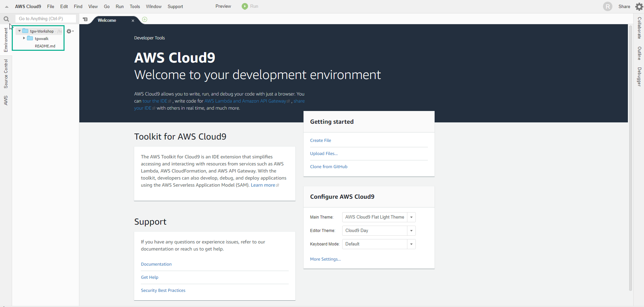Open the AWS Cloud9 menu

(x=28, y=6)
